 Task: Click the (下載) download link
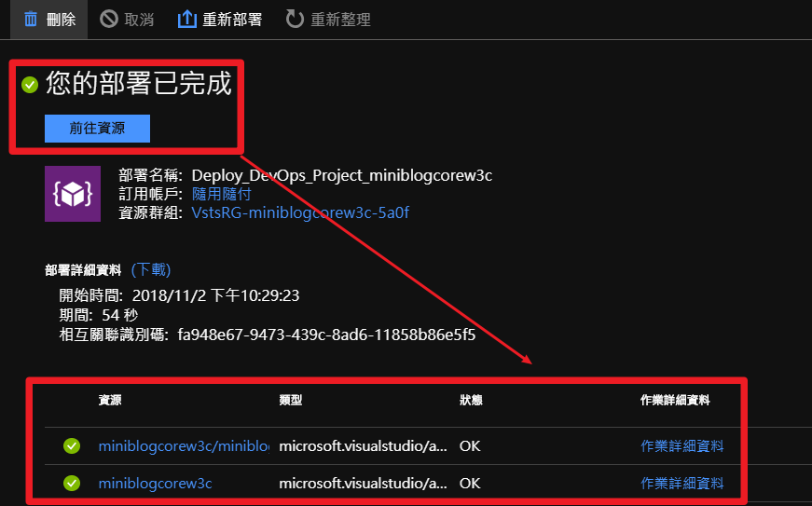pyautogui.click(x=151, y=269)
